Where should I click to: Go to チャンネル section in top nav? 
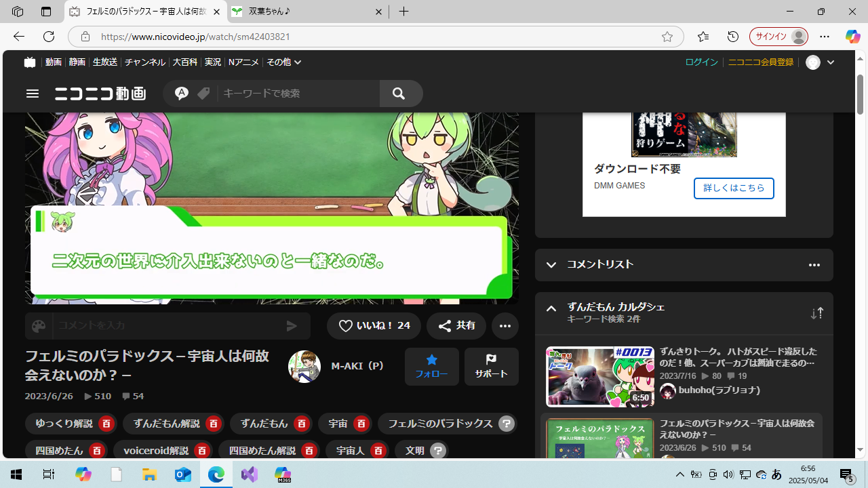coord(145,62)
